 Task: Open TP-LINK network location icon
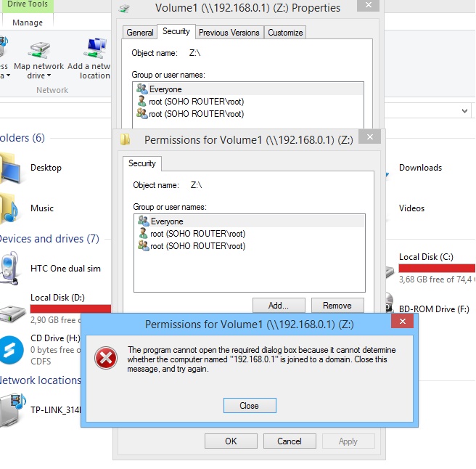(13, 410)
